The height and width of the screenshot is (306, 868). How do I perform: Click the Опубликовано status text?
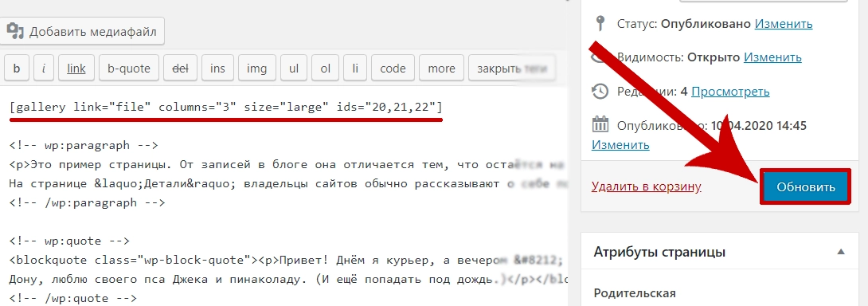pyautogui.click(x=706, y=24)
